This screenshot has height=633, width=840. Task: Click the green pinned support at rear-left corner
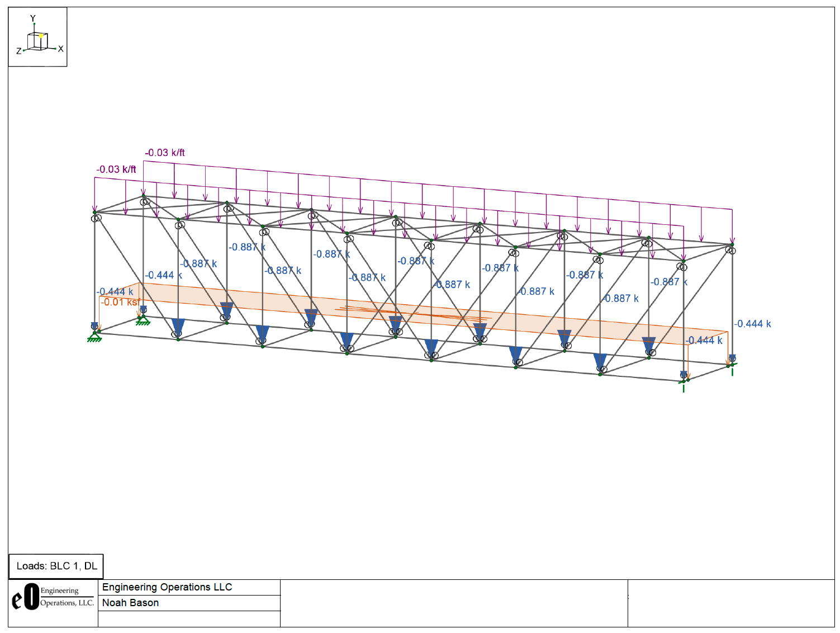[x=143, y=320]
